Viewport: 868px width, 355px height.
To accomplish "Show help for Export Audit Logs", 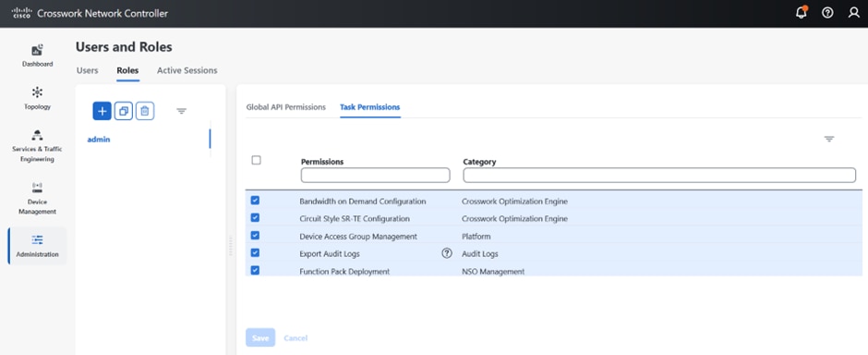I will pos(447,253).
